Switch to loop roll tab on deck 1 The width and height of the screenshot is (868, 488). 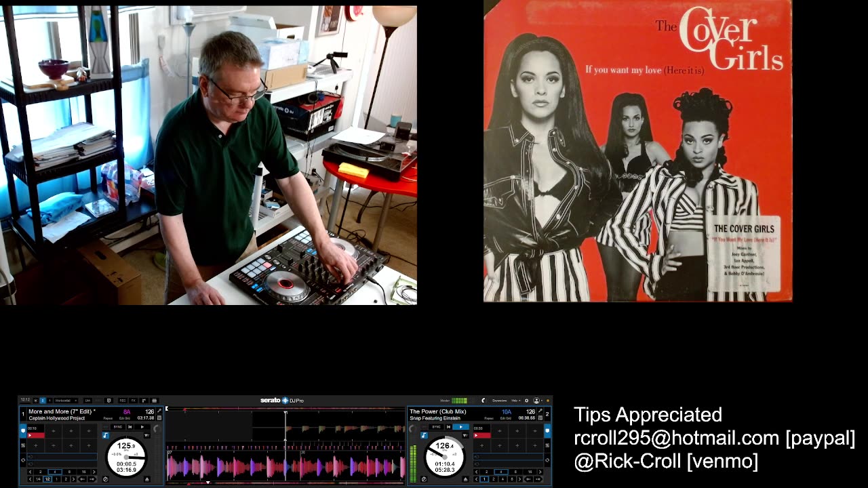pos(23,460)
